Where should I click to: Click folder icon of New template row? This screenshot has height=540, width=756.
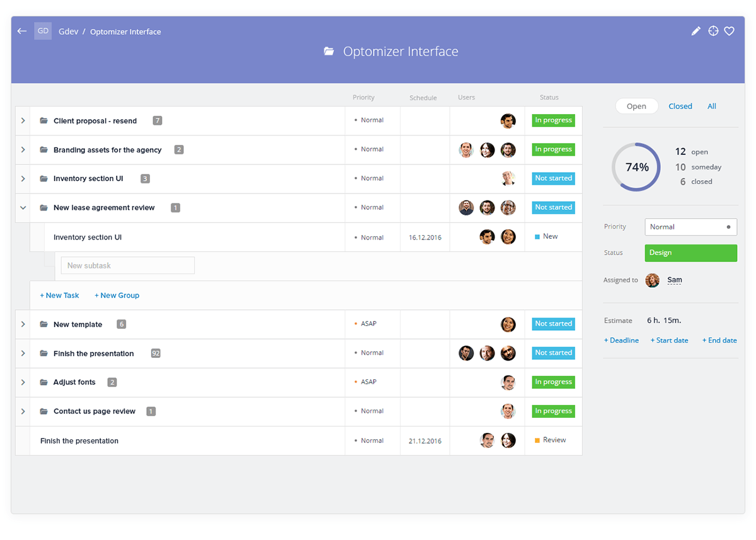pos(44,325)
